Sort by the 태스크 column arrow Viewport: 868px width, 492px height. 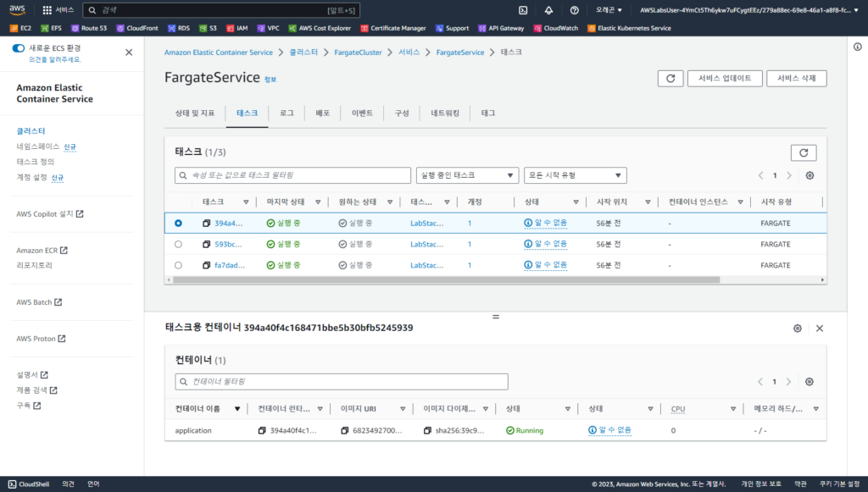[x=247, y=202]
